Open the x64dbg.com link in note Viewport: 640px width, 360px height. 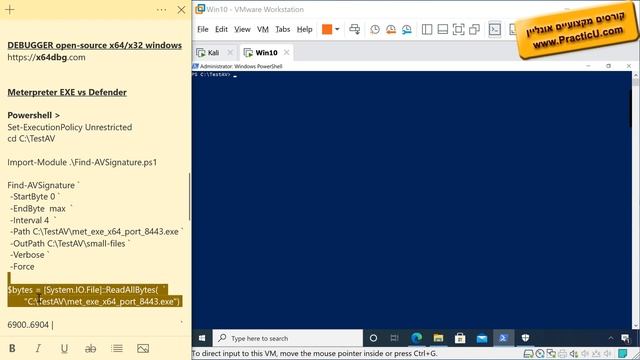click(x=47, y=57)
